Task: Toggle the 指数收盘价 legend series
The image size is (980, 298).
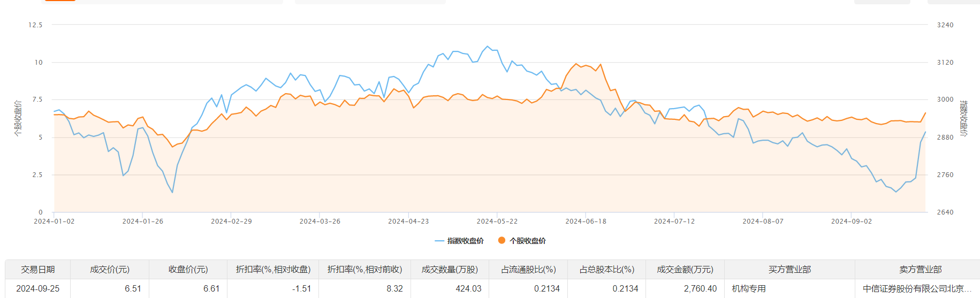Action: [459, 241]
